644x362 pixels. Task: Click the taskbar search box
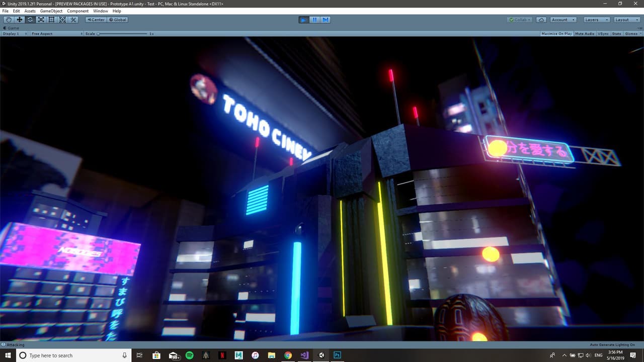(73, 355)
